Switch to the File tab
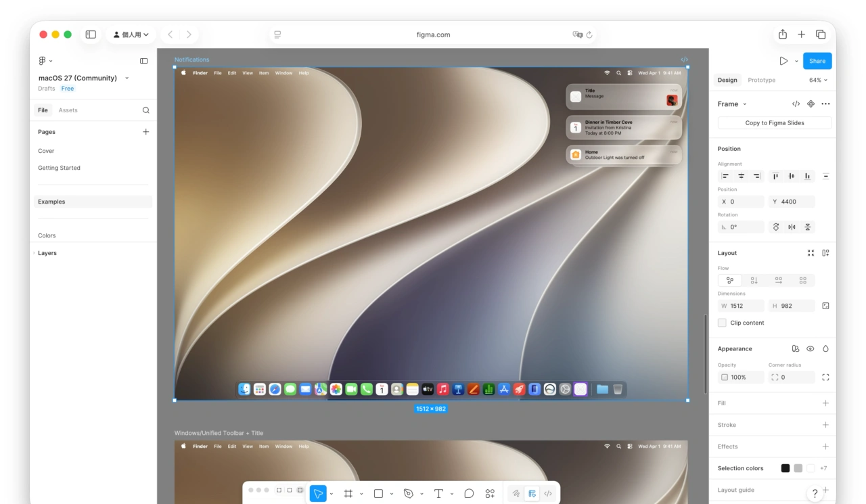 (x=43, y=110)
